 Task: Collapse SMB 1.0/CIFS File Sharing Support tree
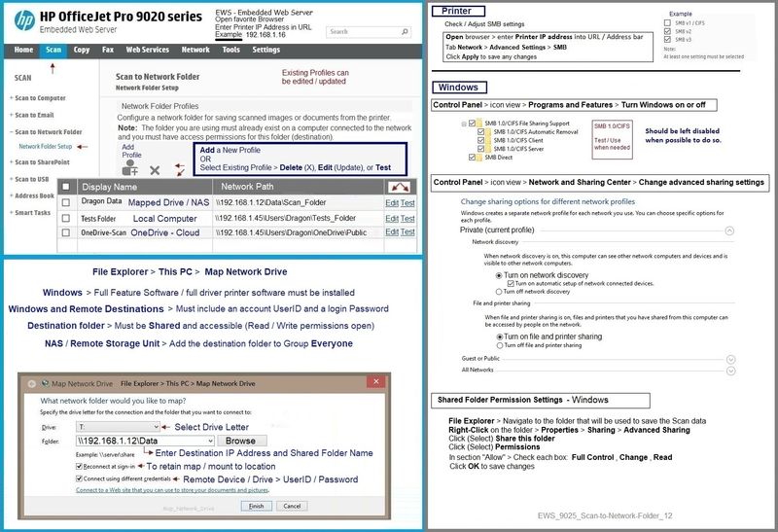pos(464,124)
